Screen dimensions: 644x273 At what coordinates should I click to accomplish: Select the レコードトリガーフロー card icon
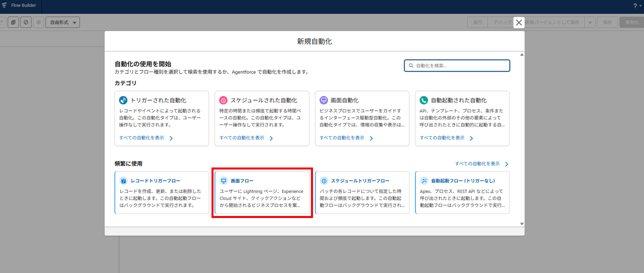pyautogui.click(x=123, y=180)
